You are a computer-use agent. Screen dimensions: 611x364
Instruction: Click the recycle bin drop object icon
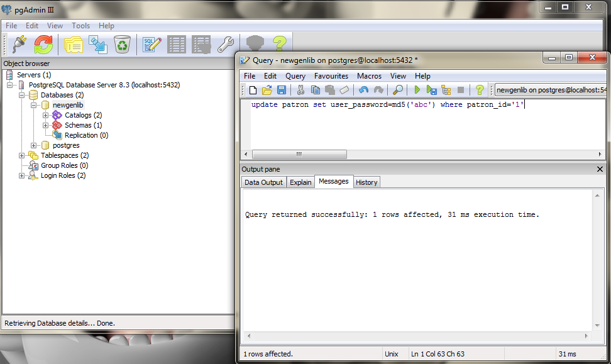(121, 45)
